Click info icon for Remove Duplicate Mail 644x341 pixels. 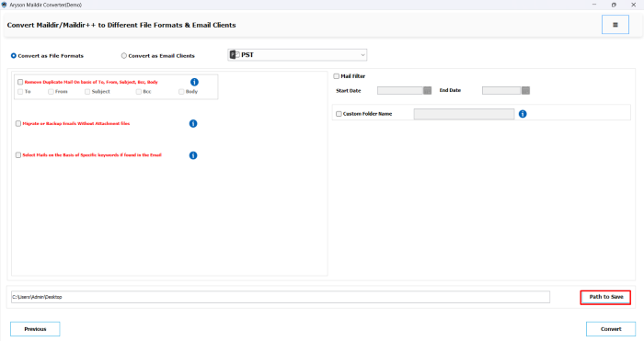point(194,82)
